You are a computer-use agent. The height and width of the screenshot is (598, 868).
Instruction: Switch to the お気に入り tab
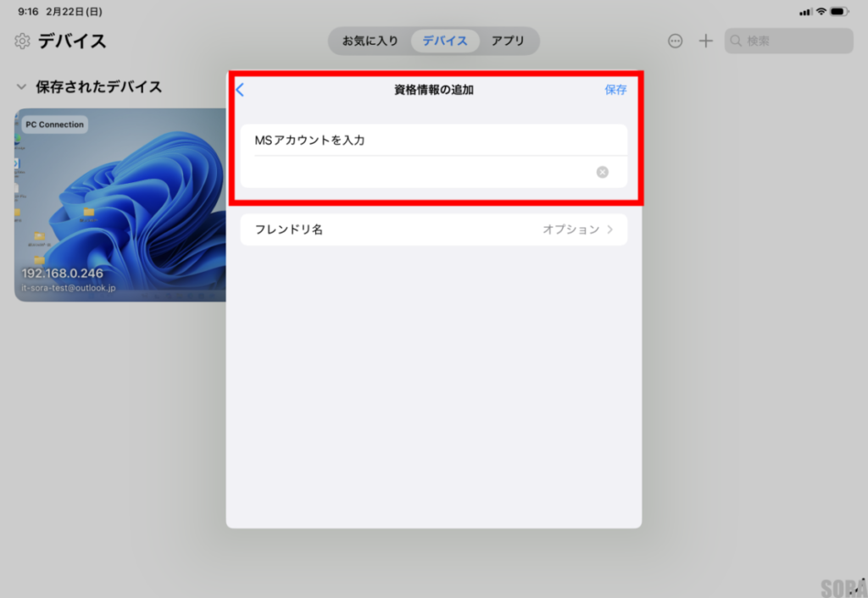370,41
